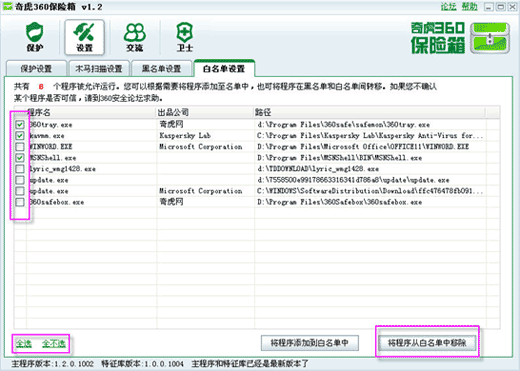Uncheck the MSNShell.exe checkbox

point(20,158)
